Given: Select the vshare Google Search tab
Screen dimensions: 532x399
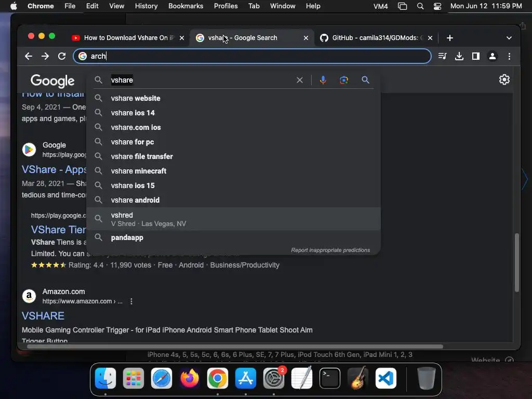Looking at the screenshot, I should pos(252,38).
